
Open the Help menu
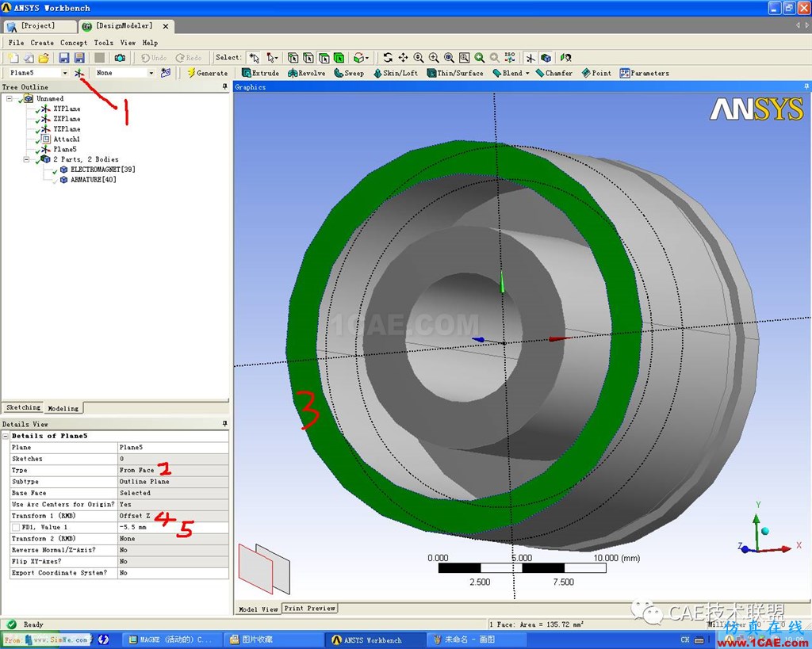click(150, 43)
